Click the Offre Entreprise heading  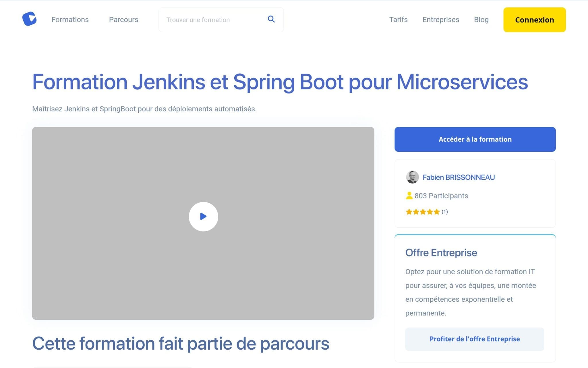pos(441,253)
